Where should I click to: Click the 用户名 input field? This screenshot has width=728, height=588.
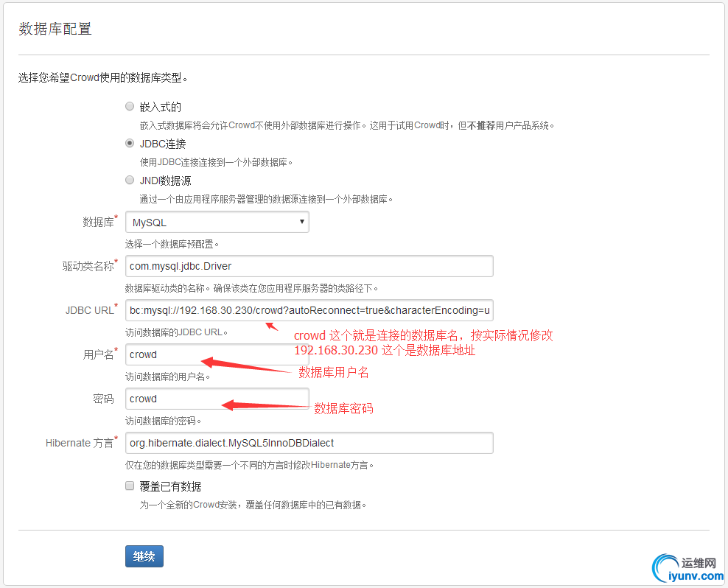[x=217, y=354]
